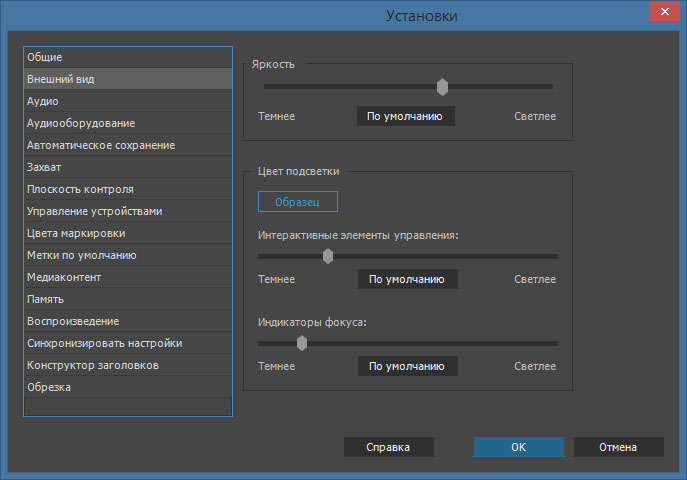Viewport: 687px width, 480px height.
Task: Click Светлее label under interactive controls slider
Action: click(x=535, y=279)
